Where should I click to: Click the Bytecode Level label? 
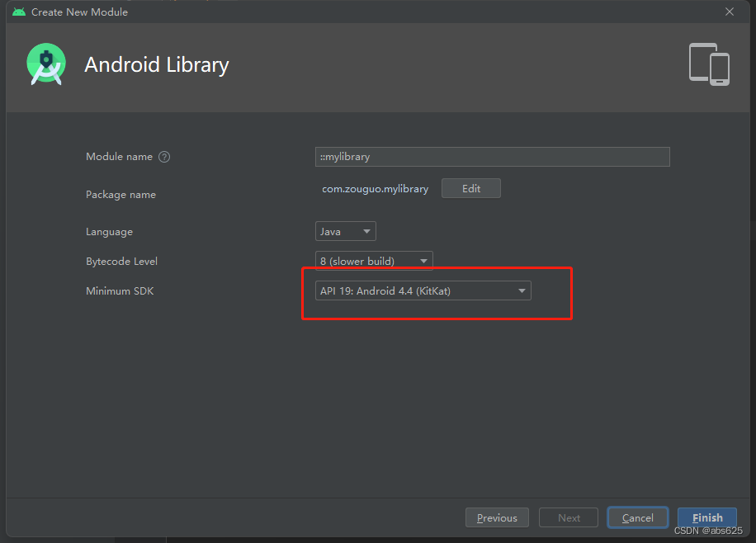[121, 261]
